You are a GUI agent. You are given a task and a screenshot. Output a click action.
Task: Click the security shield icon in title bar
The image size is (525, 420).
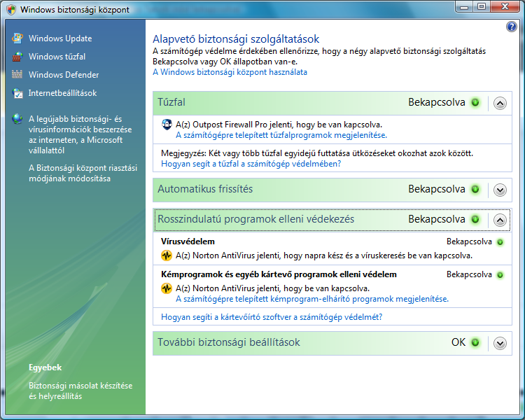11,9
